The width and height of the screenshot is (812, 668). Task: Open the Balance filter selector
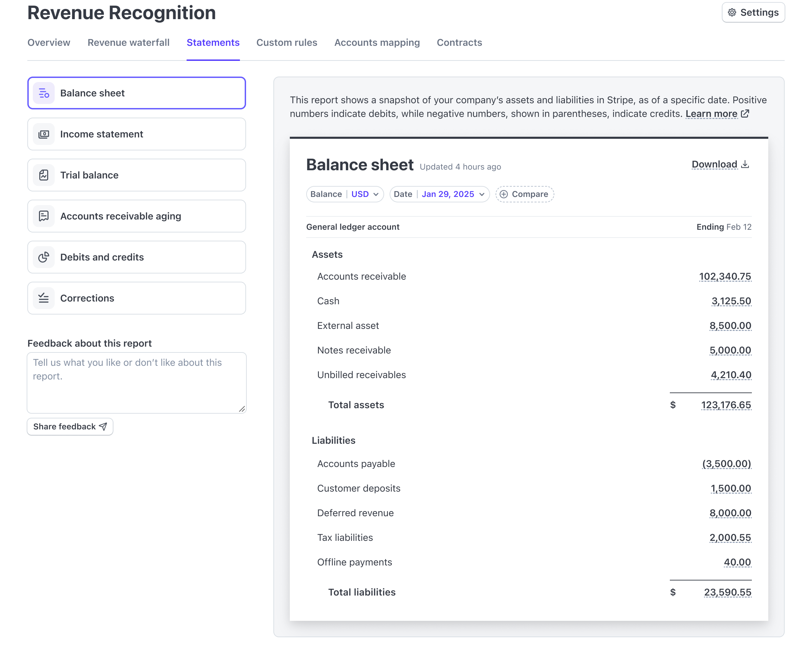[326, 194]
